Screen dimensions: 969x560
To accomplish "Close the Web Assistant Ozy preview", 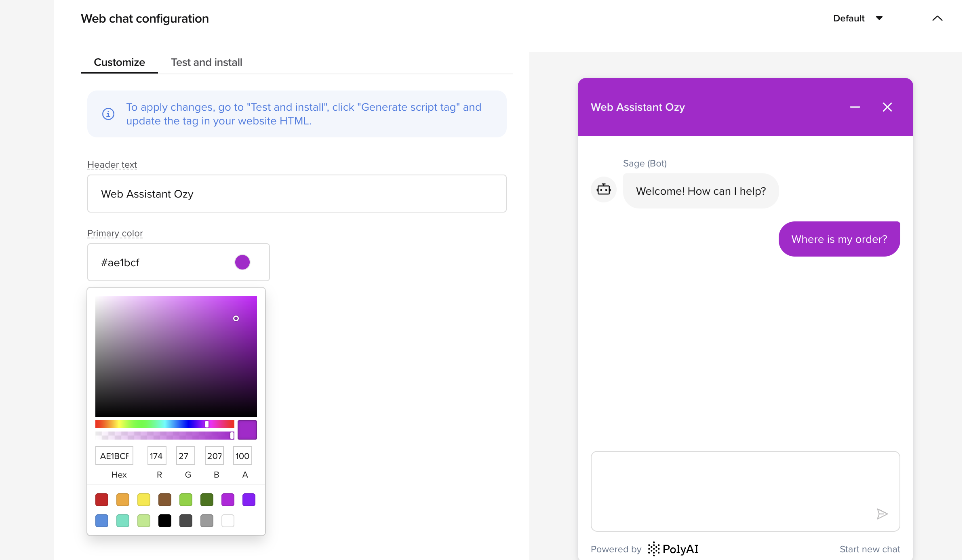I will coord(887,107).
